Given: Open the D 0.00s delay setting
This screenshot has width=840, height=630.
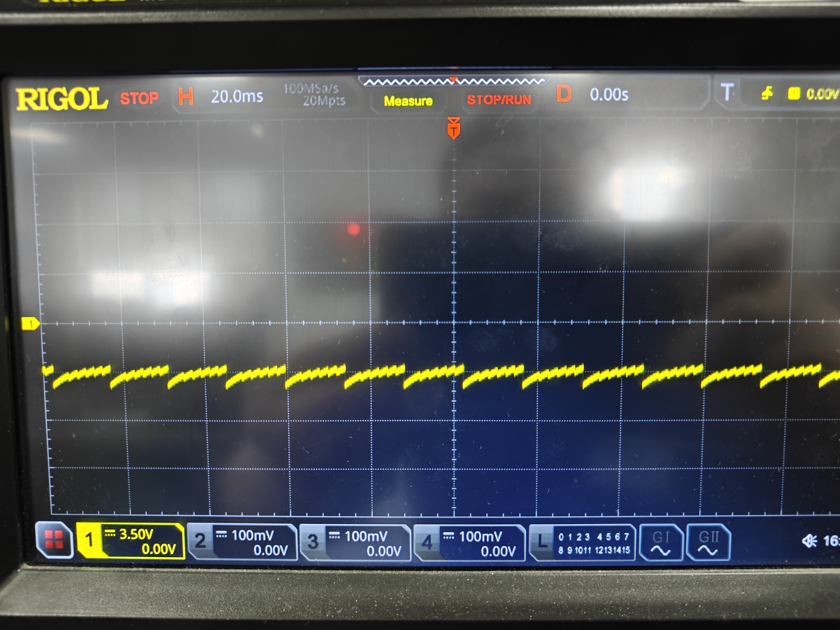Looking at the screenshot, I should tap(592, 94).
